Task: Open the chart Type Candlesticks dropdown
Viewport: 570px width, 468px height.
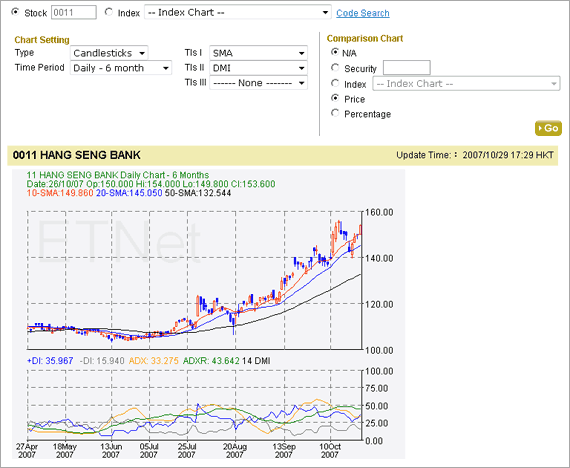Action: pyautogui.click(x=109, y=53)
